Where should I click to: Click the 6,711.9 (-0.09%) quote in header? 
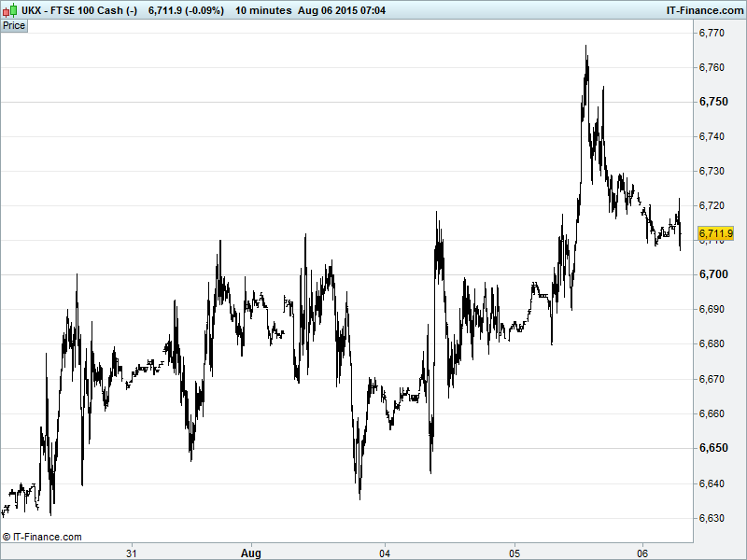(x=185, y=10)
